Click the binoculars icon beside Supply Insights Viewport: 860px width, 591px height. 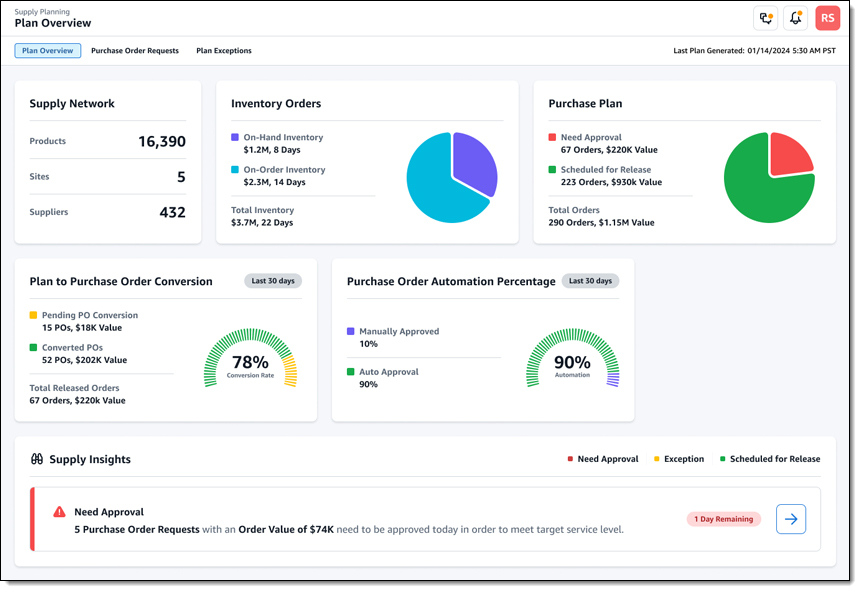click(x=37, y=459)
